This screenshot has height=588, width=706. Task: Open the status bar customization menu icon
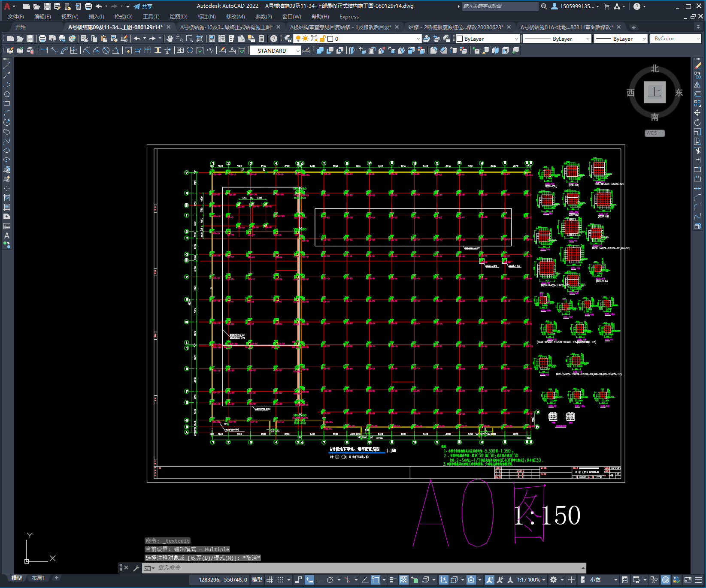click(x=698, y=580)
